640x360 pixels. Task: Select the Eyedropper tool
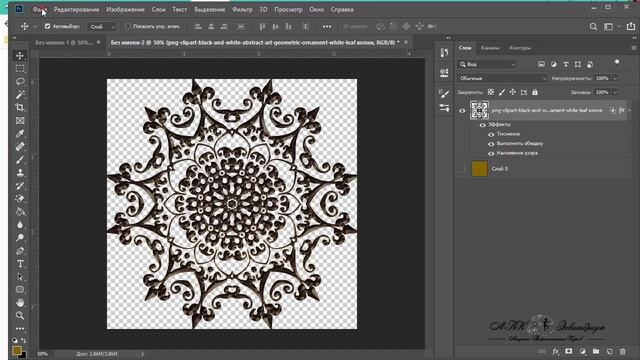(x=20, y=133)
